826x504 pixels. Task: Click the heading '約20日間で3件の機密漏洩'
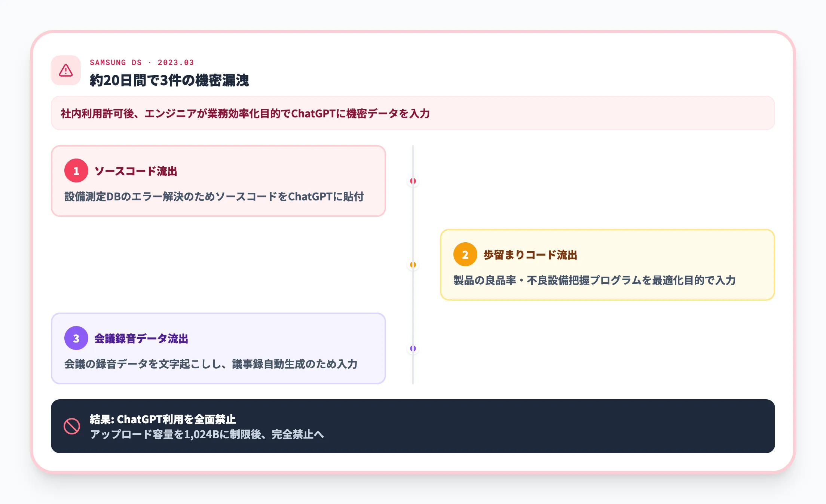pyautogui.click(x=169, y=80)
